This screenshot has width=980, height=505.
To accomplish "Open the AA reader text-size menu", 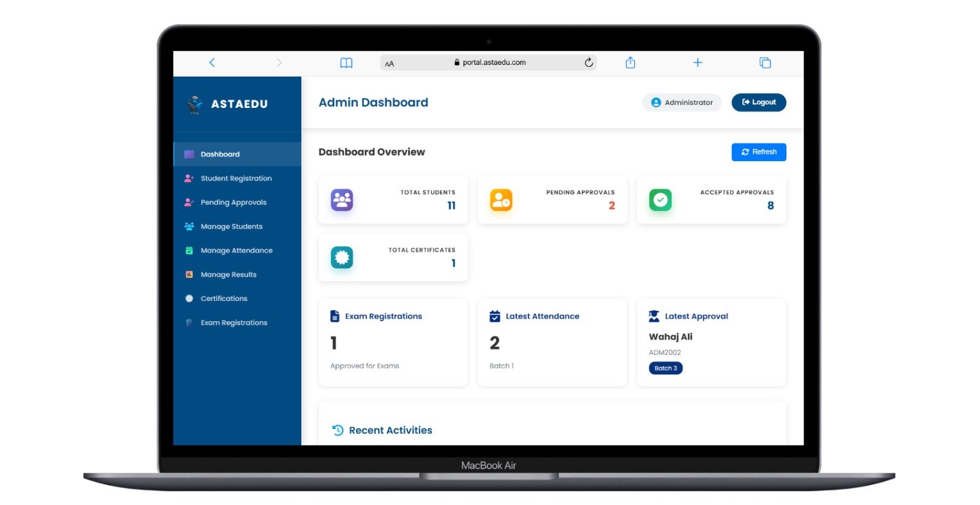I will pos(390,64).
